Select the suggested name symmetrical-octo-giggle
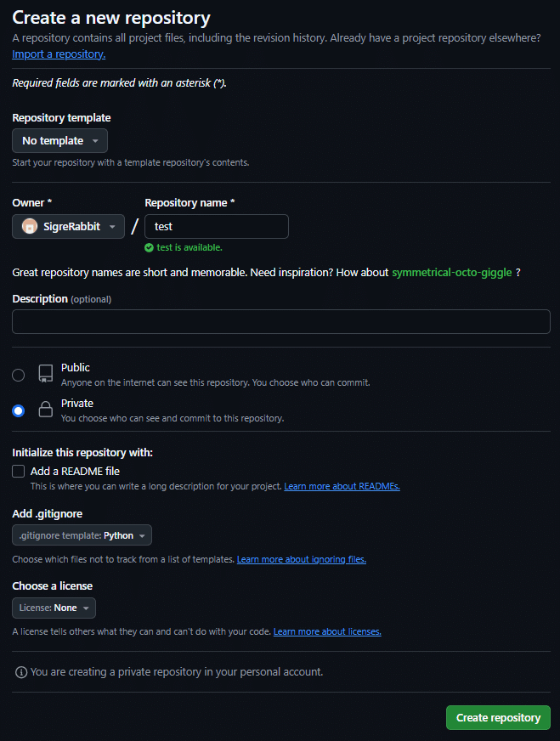 (451, 273)
